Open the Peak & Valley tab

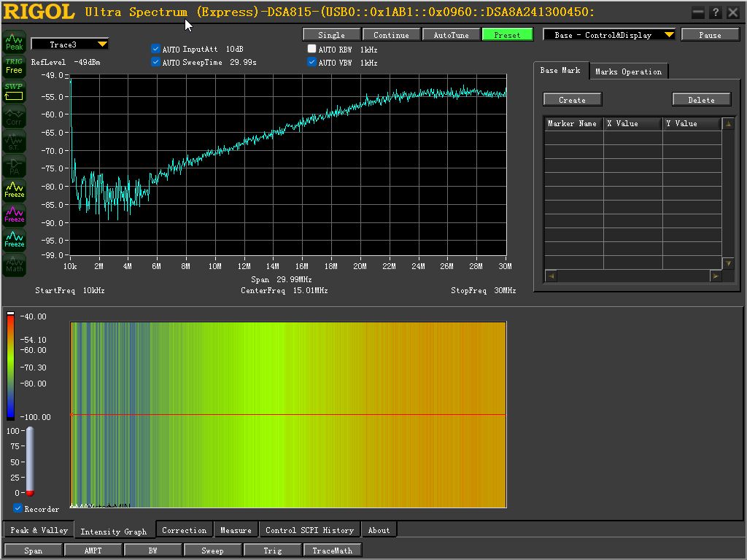[x=39, y=530]
